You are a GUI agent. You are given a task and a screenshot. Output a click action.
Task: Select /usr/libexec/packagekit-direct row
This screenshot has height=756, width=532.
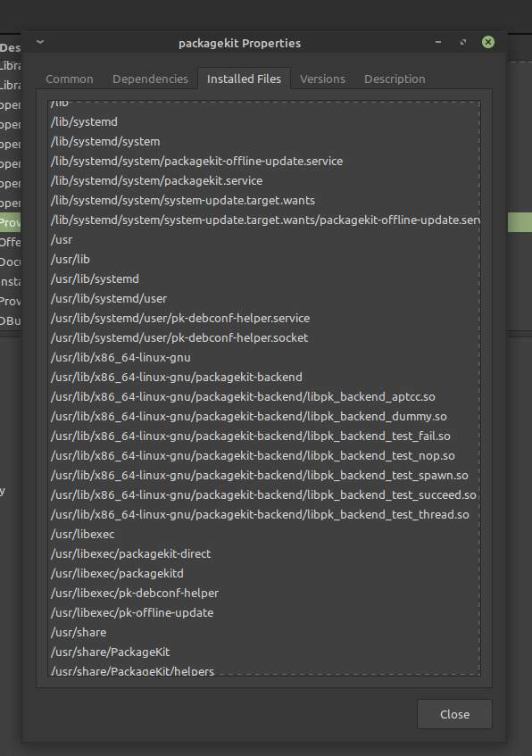click(264, 554)
